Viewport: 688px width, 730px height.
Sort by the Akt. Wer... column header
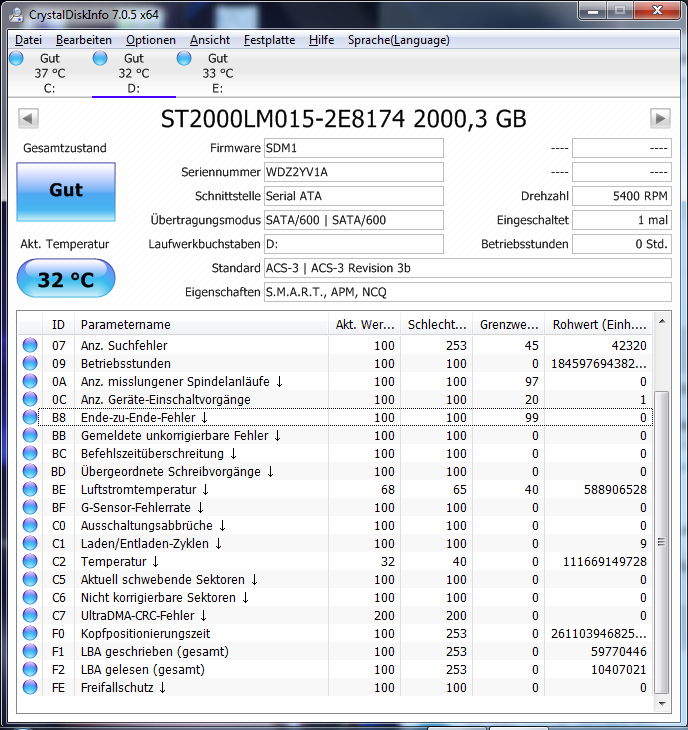coord(364,324)
